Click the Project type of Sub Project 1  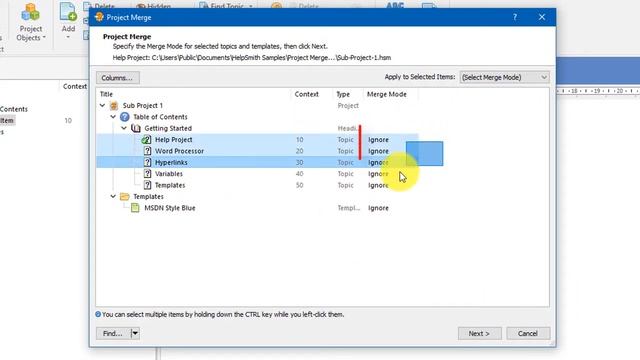click(348, 106)
